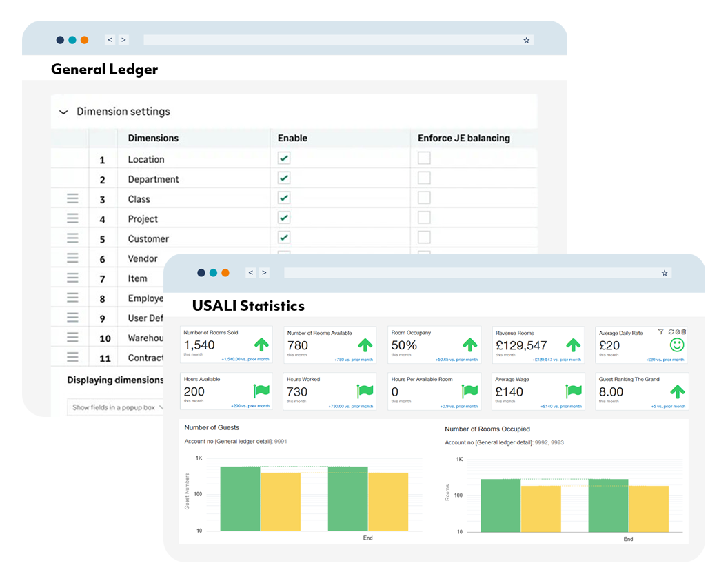Click the green smiley on Average Daily Rate
The width and height of the screenshot is (728, 583).
pos(677,345)
